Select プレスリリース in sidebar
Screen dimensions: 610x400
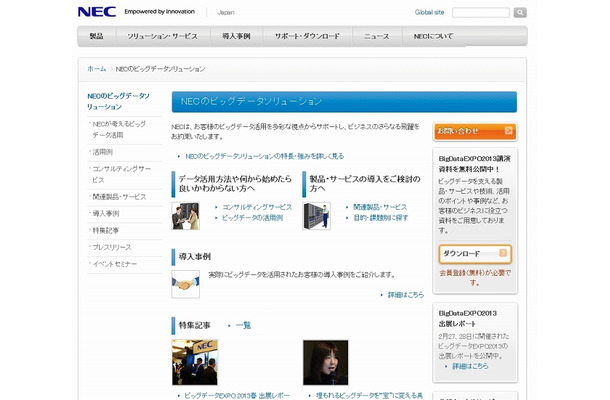(x=112, y=247)
